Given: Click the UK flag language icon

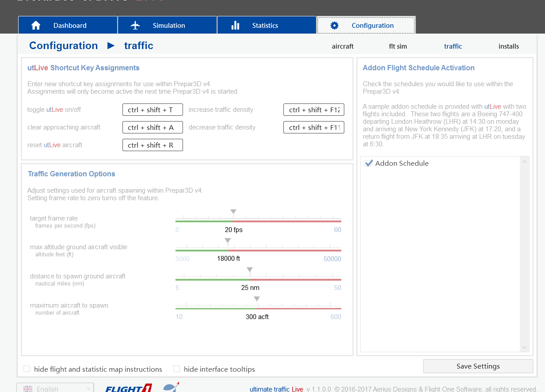Looking at the screenshot, I should click(x=28, y=389).
